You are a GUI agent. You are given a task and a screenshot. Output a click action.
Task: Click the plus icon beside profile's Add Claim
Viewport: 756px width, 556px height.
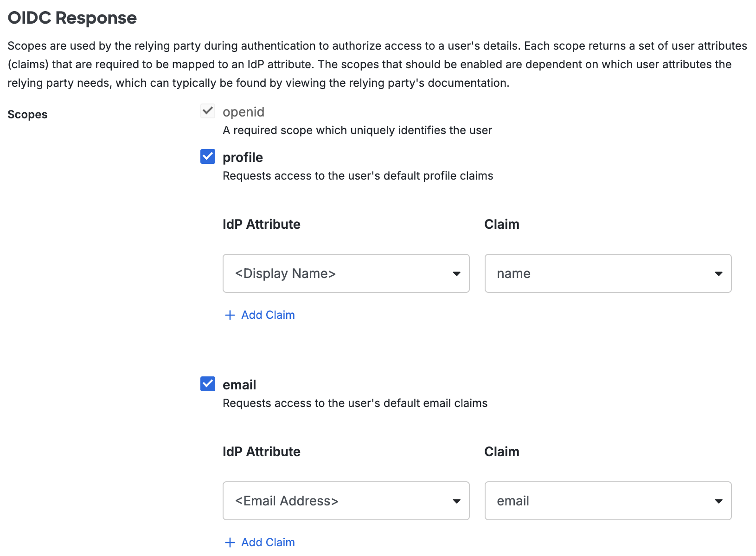pyautogui.click(x=230, y=315)
